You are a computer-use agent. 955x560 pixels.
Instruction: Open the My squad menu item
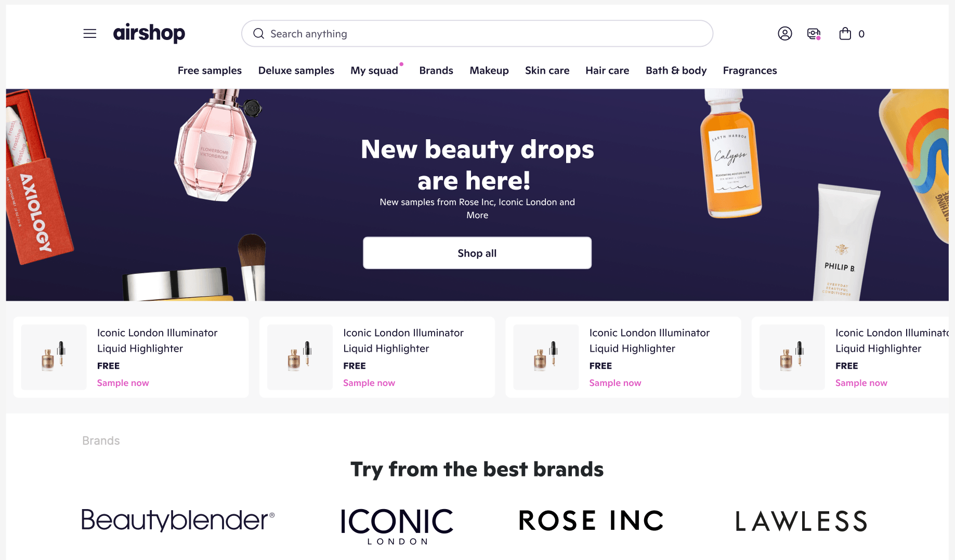[374, 71]
